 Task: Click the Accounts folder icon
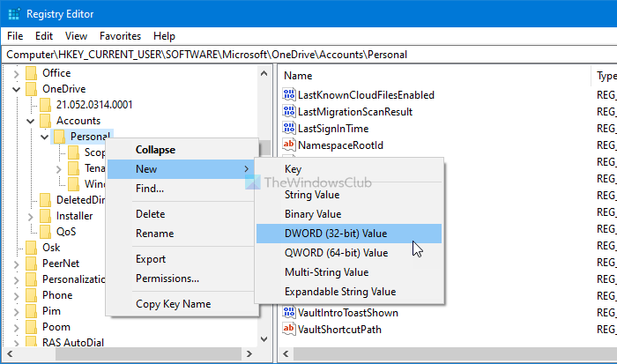[x=45, y=121]
